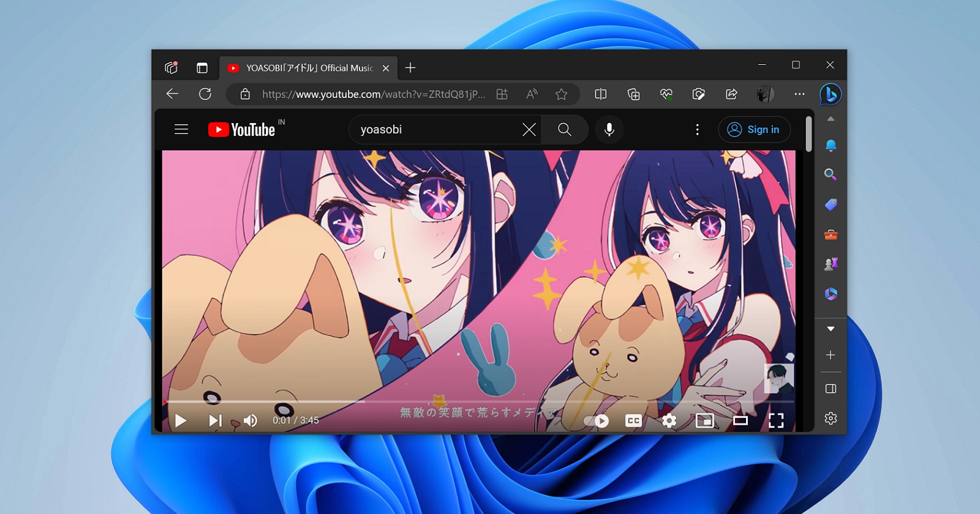Open a new browser tab

410,68
